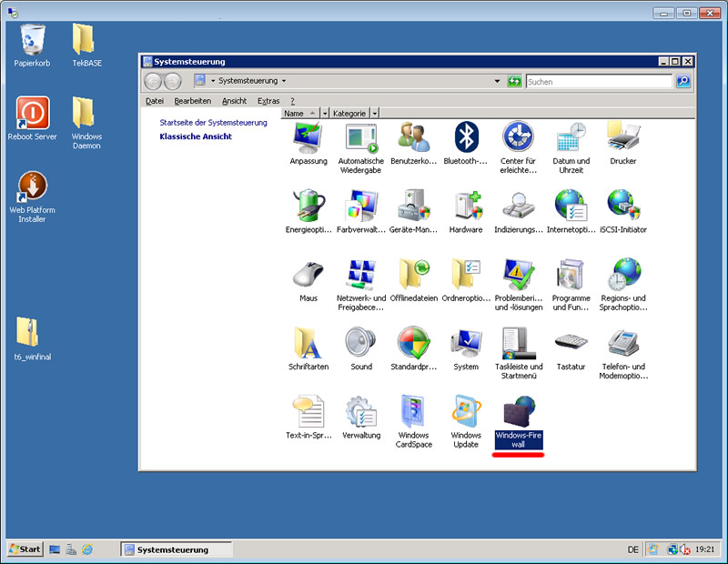Open Center für erleichterte Bedienung
Viewport: 728px width, 564px height.
(518, 148)
